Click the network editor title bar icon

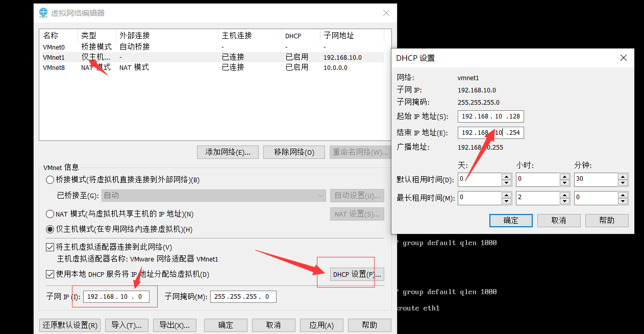pos(43,12)
